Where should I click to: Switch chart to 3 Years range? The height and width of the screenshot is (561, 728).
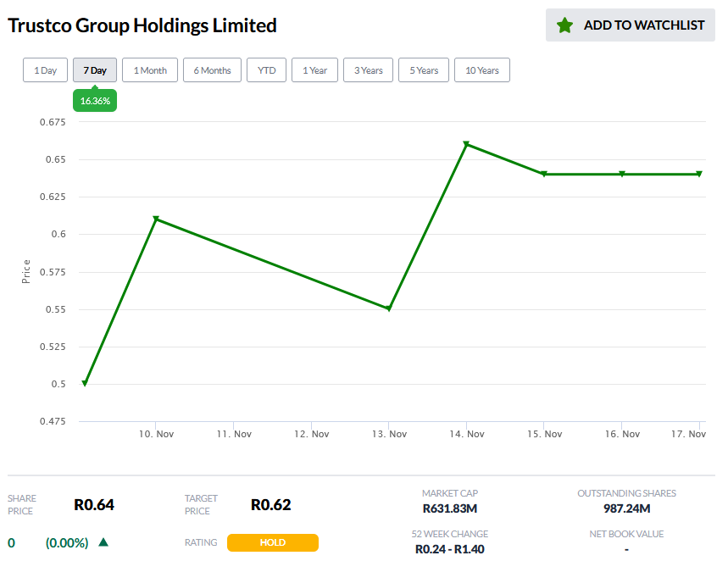point(368,70)
